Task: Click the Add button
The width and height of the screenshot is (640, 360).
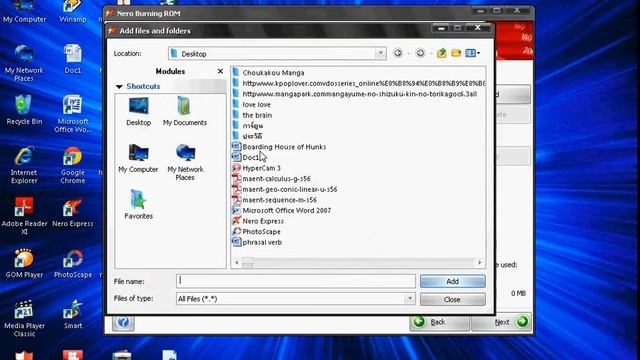Action: click(453, 281)
